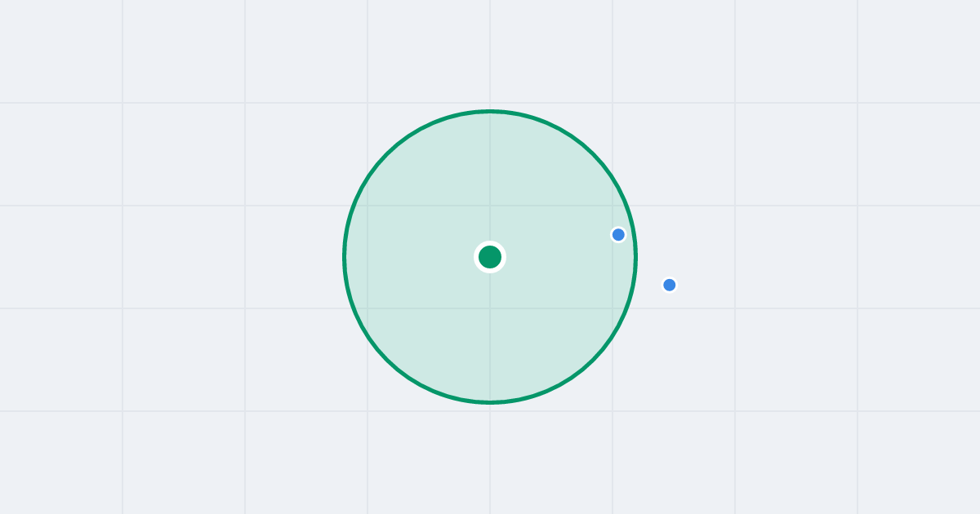The height and width of the screenshot is (514, 980).
Task: Pick the blue point nearest the circle's edge
Action: [618, 235]
